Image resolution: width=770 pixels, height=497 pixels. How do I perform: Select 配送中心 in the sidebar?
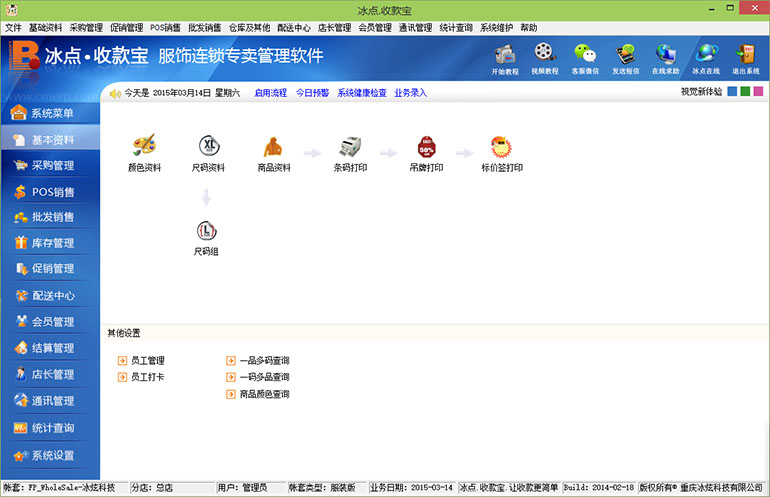point(50,296)
